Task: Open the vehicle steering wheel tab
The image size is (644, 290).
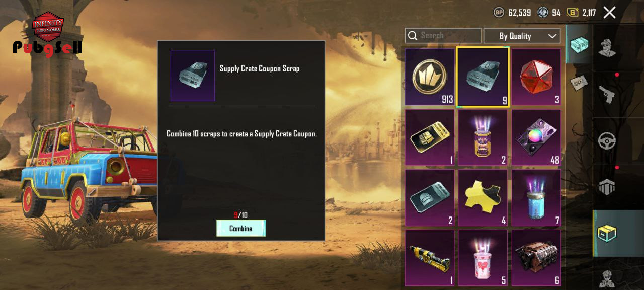Action: pyautogui.click(x=608, y=140)
